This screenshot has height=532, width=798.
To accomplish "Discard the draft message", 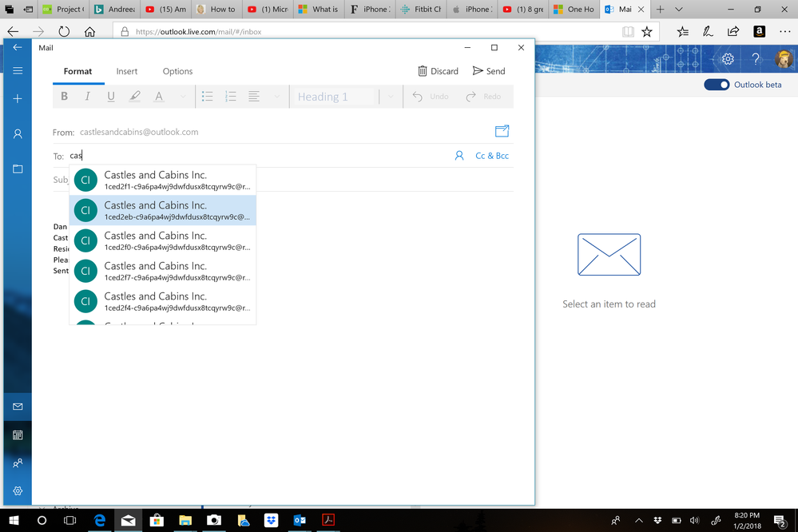I will tap(439, 71).
